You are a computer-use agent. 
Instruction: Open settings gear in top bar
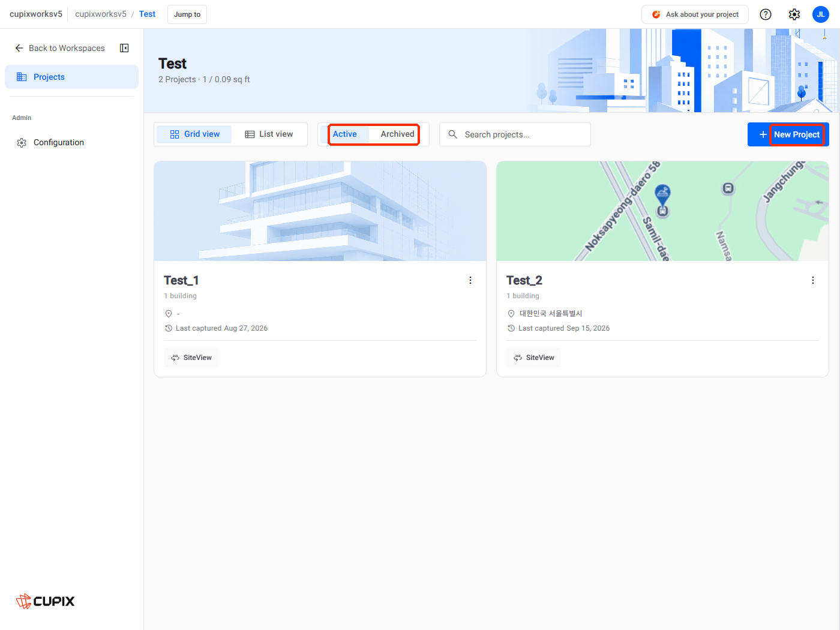pos(794,14)
